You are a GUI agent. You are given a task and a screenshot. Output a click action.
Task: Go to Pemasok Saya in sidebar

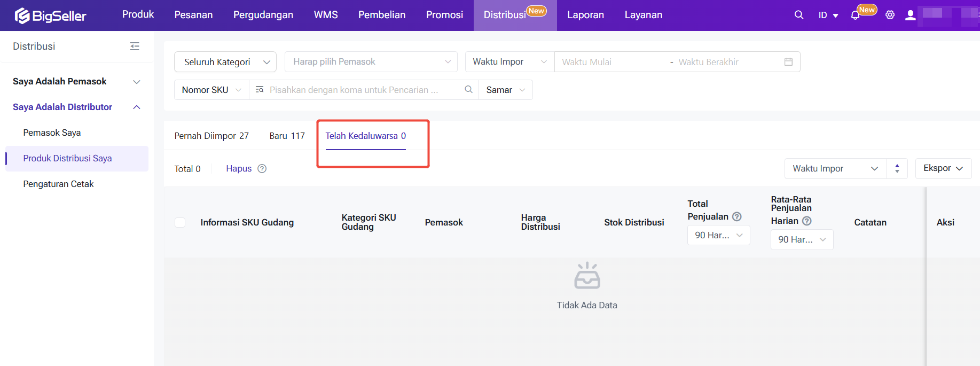tap(52, 133)
